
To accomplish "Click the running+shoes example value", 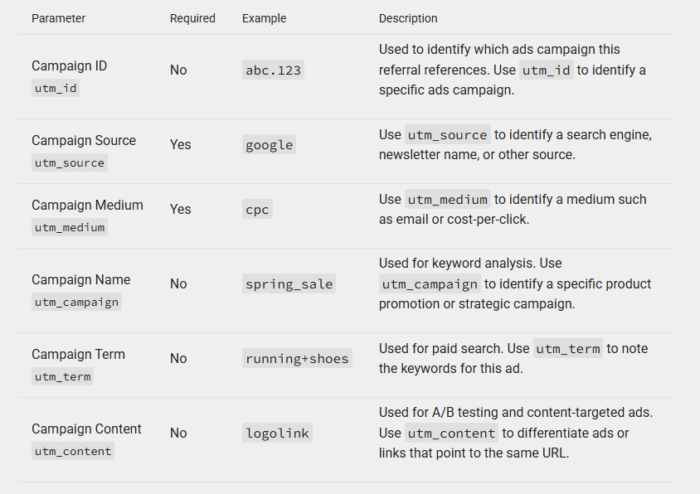I will click(297, 359).
